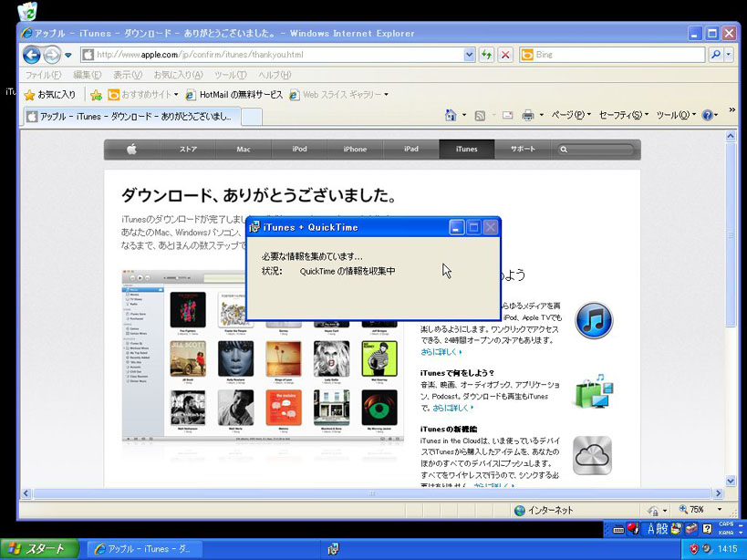Click the red security shield tray icon
This screenshot has width=747, height=560.
pyautogui.click(x=693, y=549)
